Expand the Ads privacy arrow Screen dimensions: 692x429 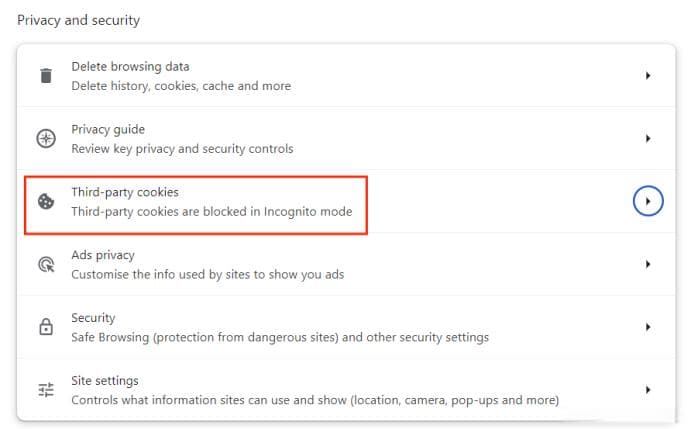pos(647,264)
